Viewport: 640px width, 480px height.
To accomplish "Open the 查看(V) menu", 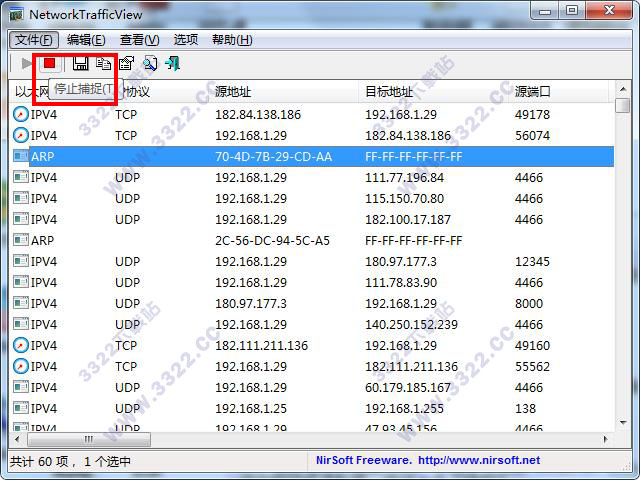I will click(x=139, y=40).
